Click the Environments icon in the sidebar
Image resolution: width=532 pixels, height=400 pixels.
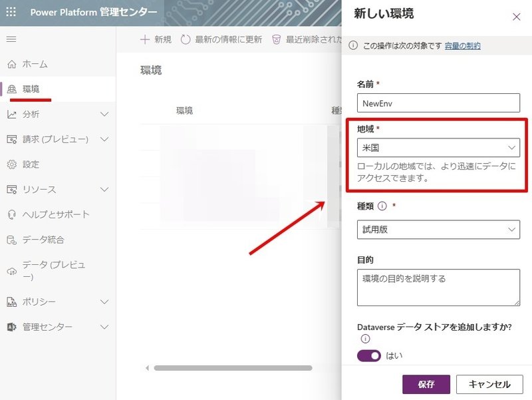pyautogui.click(x=11, y=89)
